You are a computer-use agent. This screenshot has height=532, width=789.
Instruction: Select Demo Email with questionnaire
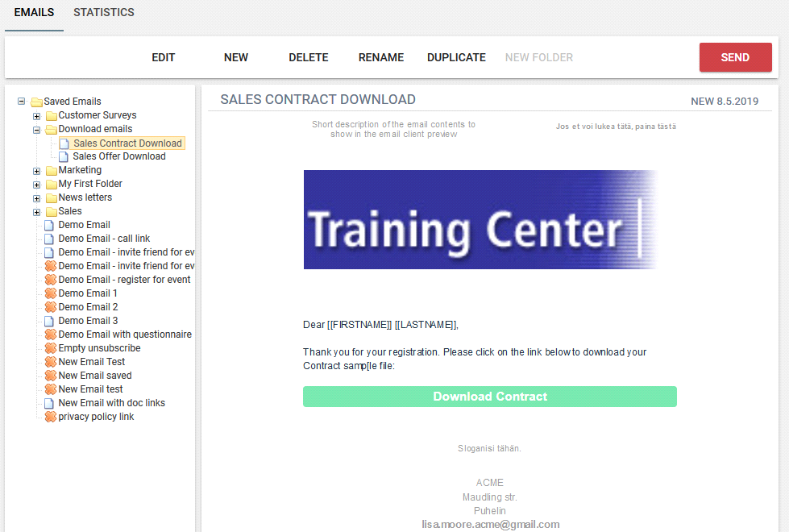(x=125, y=335)
